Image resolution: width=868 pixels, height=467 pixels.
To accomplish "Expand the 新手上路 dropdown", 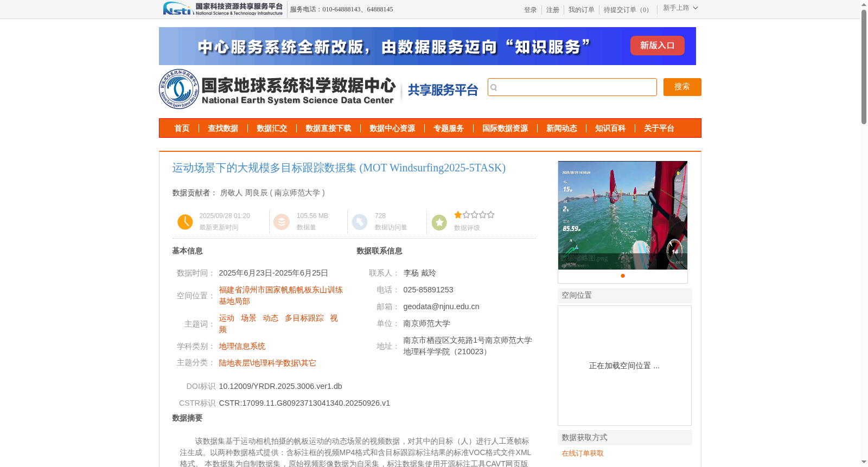I will [680, 8].
